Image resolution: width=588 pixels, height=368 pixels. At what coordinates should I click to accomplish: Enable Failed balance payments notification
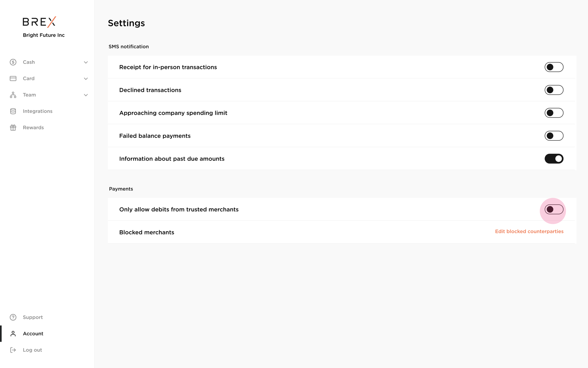(554, 136)
